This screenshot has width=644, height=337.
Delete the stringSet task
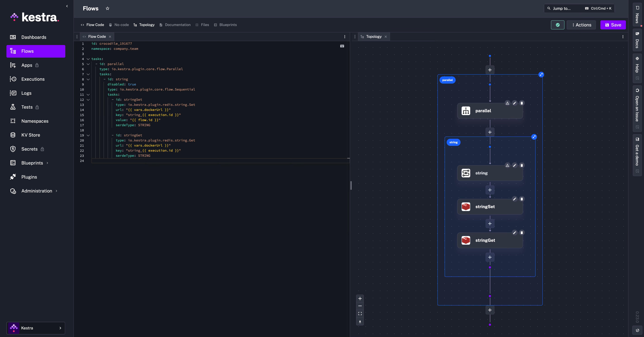pos(522,199)
